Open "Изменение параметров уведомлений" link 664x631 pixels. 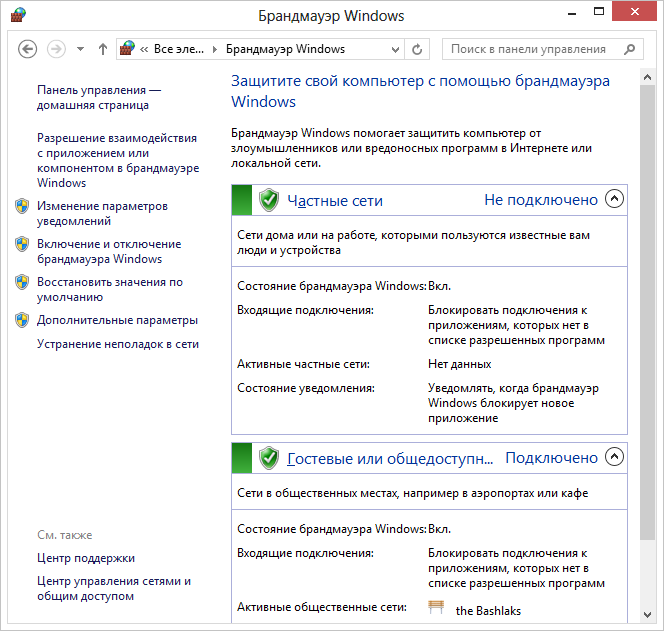[x=102, y=213]
